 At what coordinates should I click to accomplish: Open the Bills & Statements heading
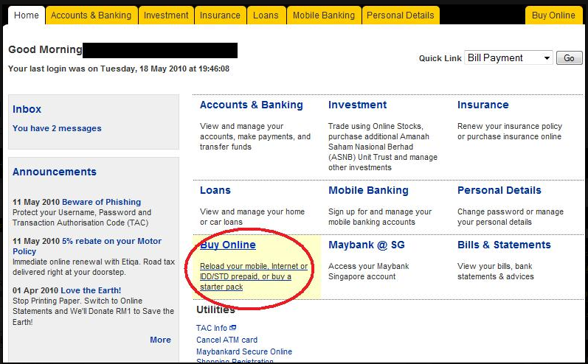504,245
